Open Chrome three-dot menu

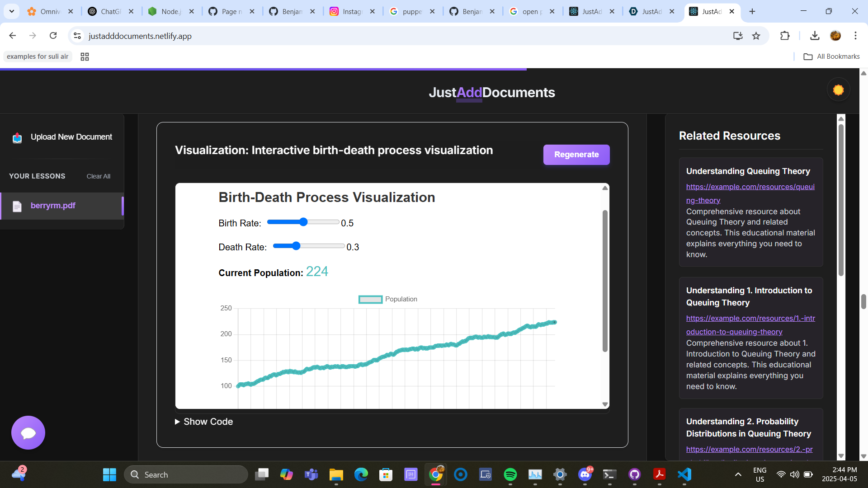point(855,36)
